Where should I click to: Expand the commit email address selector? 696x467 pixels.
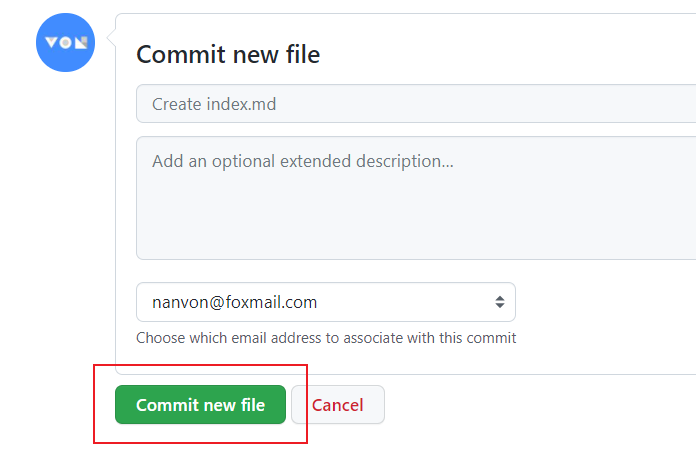point(326,302)
